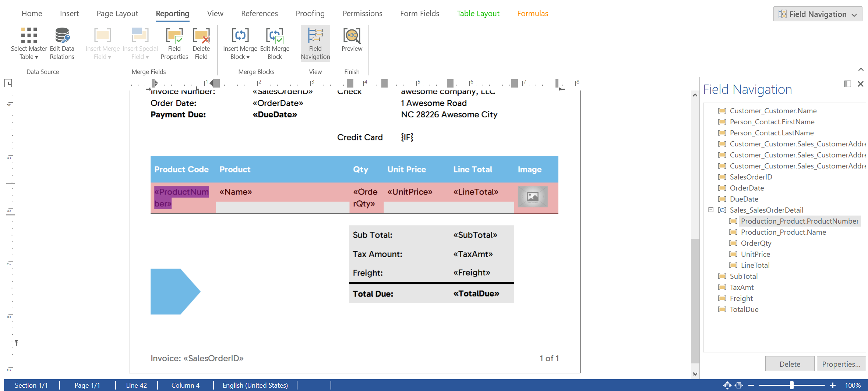Toggle docking of the Field Navigation panel
Viewport: 868px width, 391px height.
click(x=848, y=84)
